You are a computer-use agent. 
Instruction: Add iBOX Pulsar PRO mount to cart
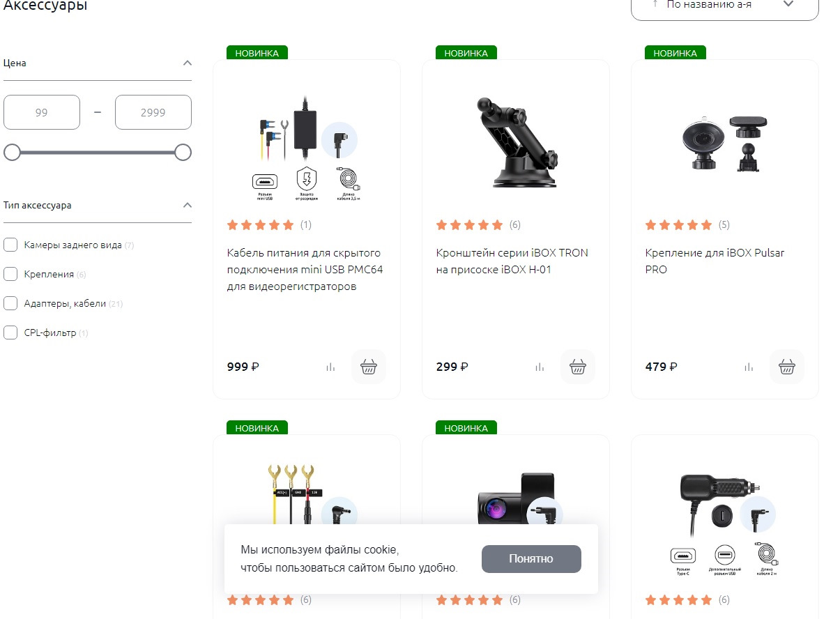coord(787,367)
